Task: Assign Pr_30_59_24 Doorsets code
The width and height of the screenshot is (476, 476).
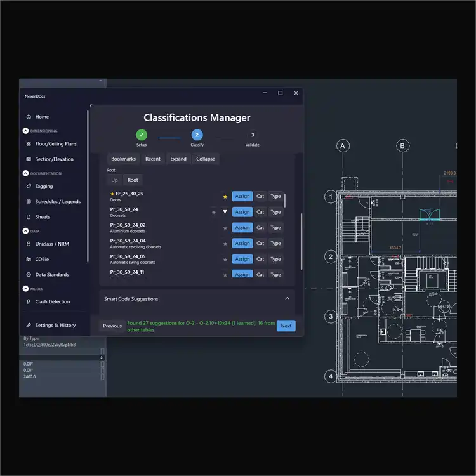Action: [x=242, y=212]
